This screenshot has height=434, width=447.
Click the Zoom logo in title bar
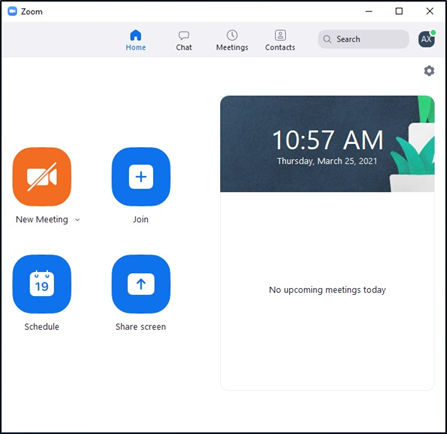coord(12,11)
